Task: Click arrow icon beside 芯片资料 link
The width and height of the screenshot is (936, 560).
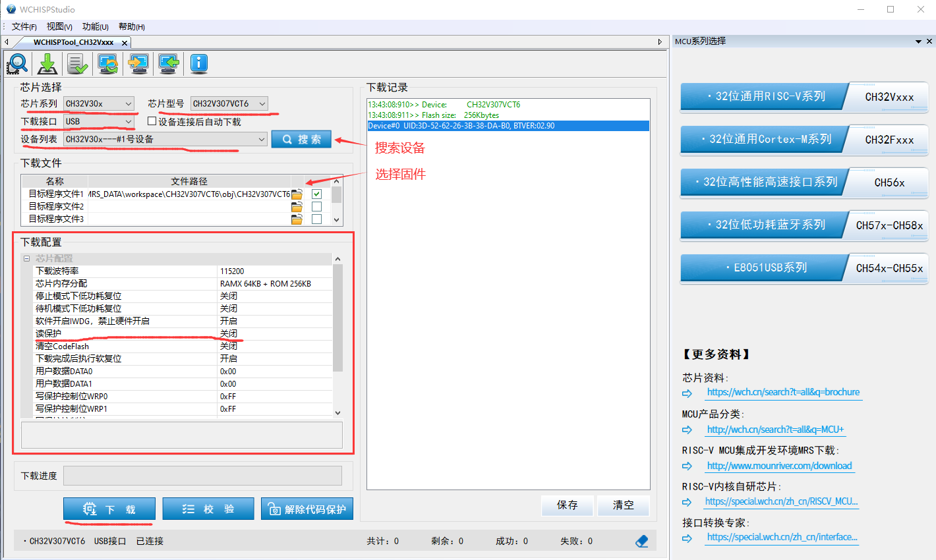Action: 687,393
